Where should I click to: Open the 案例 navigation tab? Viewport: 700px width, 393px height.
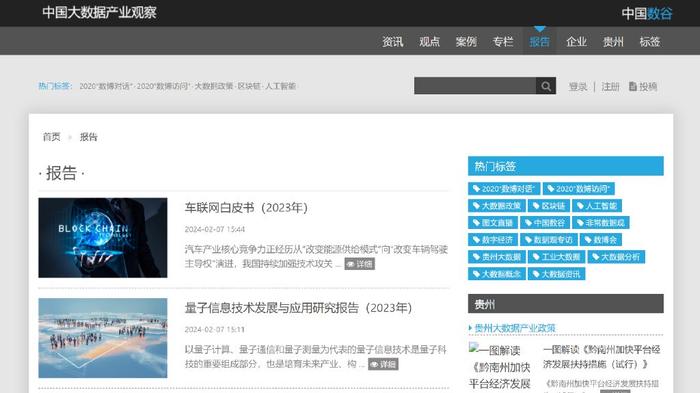[x=466, y=42]
